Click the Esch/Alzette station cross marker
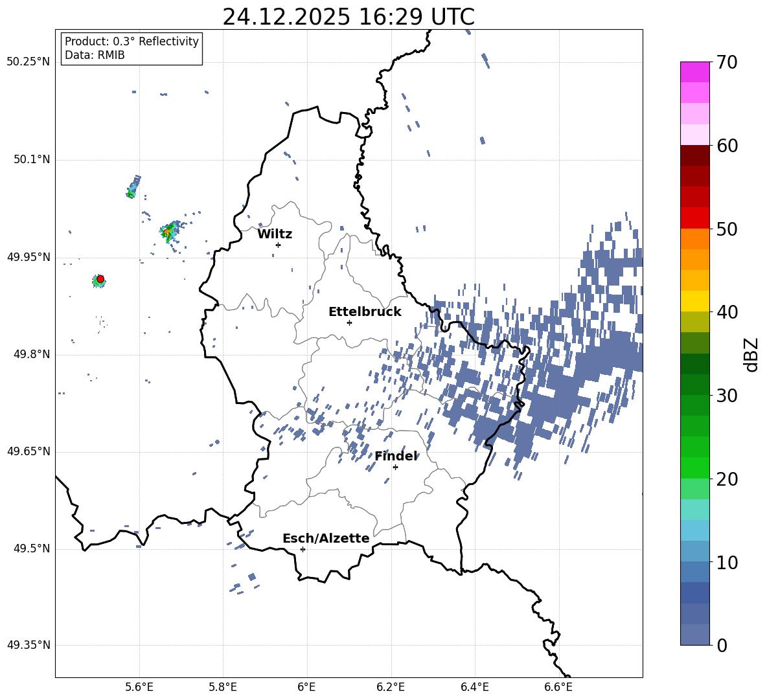 pyautogui.click(x=303, y=549)
